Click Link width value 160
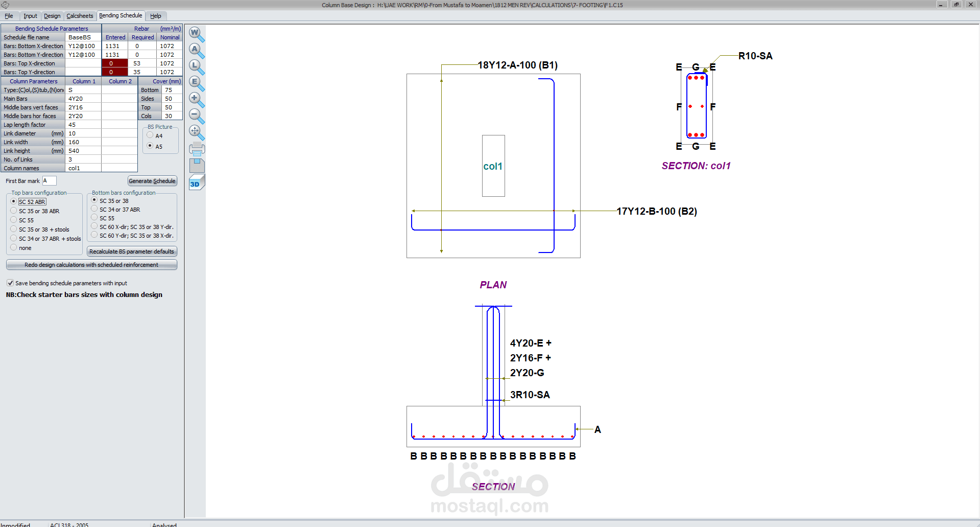The image size is (980, 527). click(x=83, y=142)
